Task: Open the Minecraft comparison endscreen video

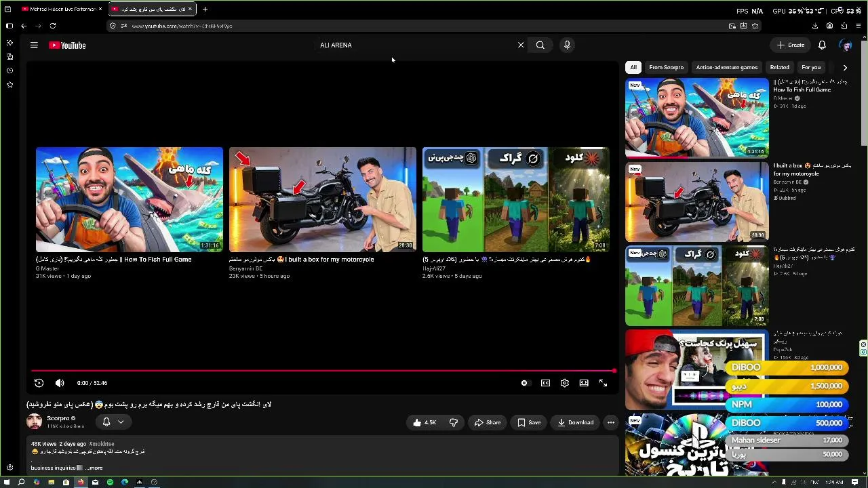Action: [515, 199]
